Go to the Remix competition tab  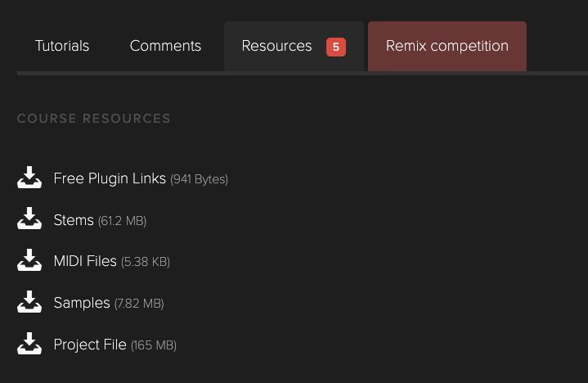[447, 46]
